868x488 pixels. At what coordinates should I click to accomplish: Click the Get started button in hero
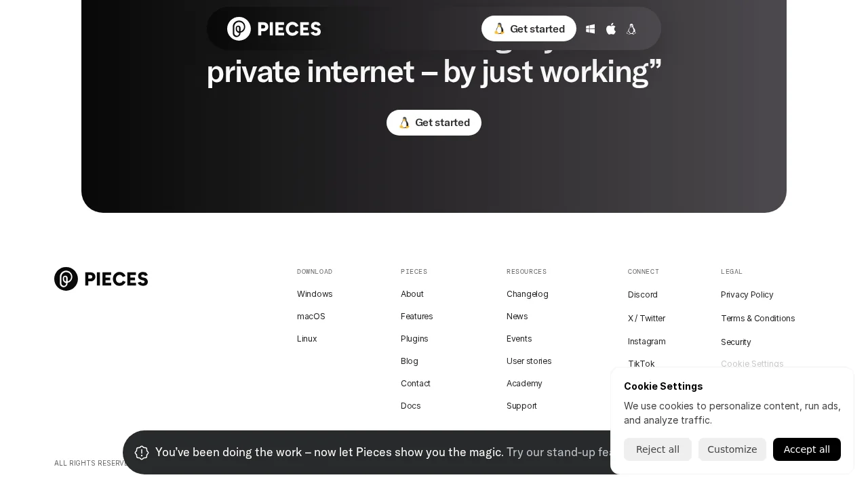[x=434, y=123]
